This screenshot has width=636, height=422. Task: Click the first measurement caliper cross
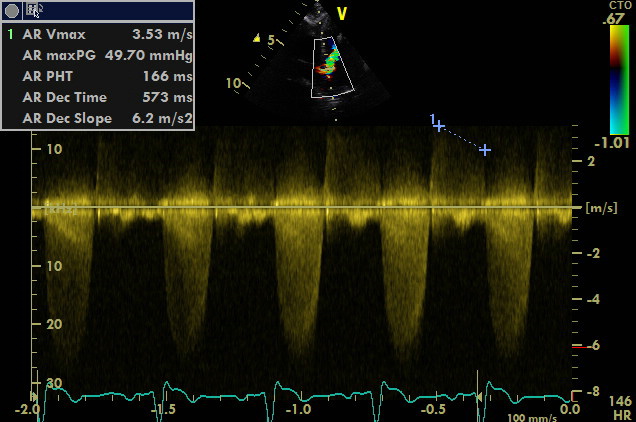tap(438, 126)
